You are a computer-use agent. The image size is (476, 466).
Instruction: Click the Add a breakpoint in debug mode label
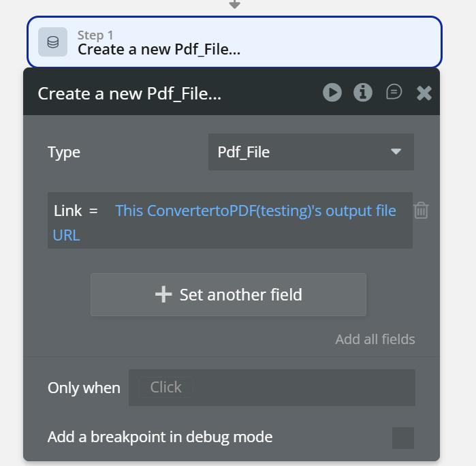160,437
